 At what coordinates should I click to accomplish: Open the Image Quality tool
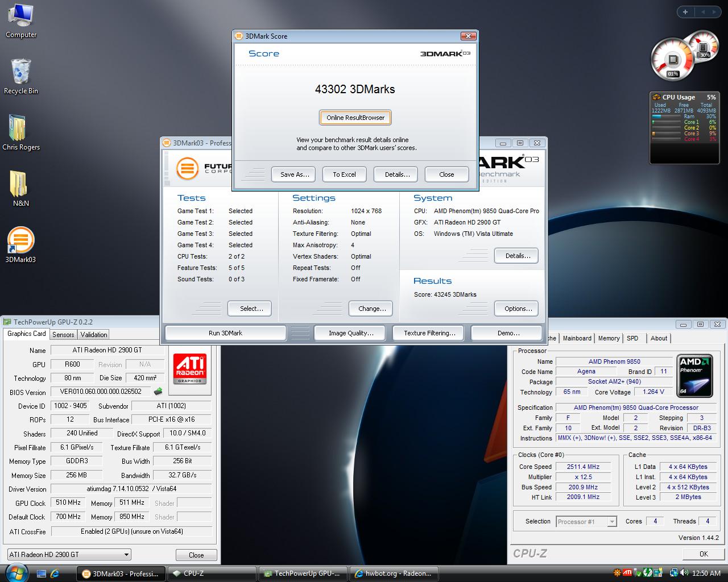pos(351,333)
